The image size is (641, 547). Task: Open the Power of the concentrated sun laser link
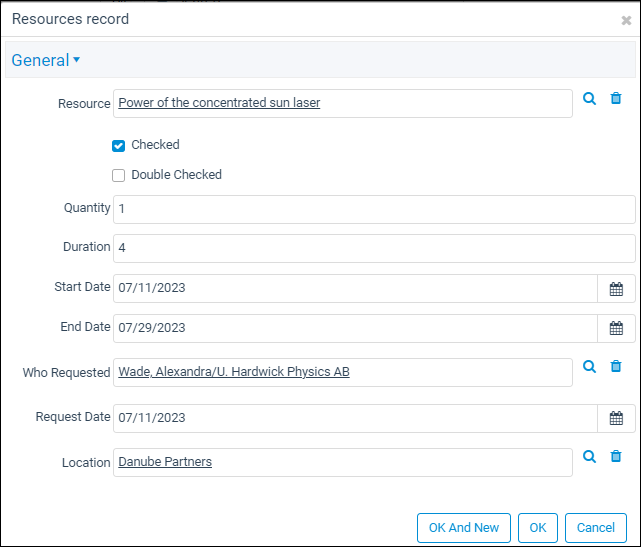point(219,103)
